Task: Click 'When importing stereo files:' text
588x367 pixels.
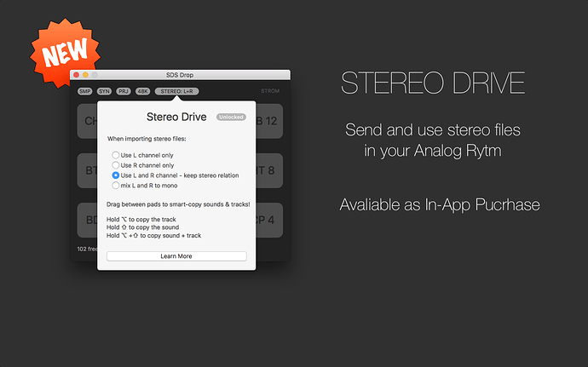Action: (147, 139)
